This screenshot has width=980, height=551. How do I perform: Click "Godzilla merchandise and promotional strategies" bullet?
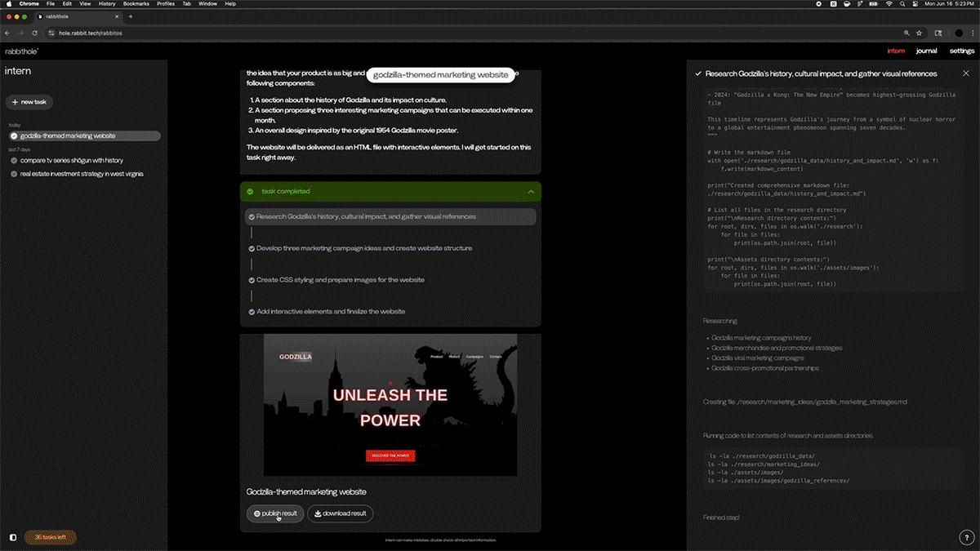pos(777,348)
